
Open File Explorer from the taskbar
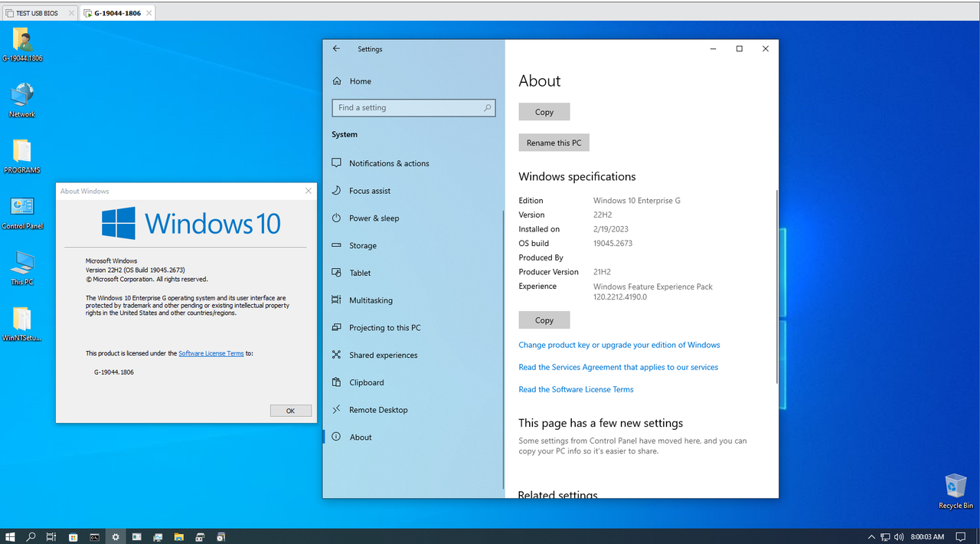point(178,537)
